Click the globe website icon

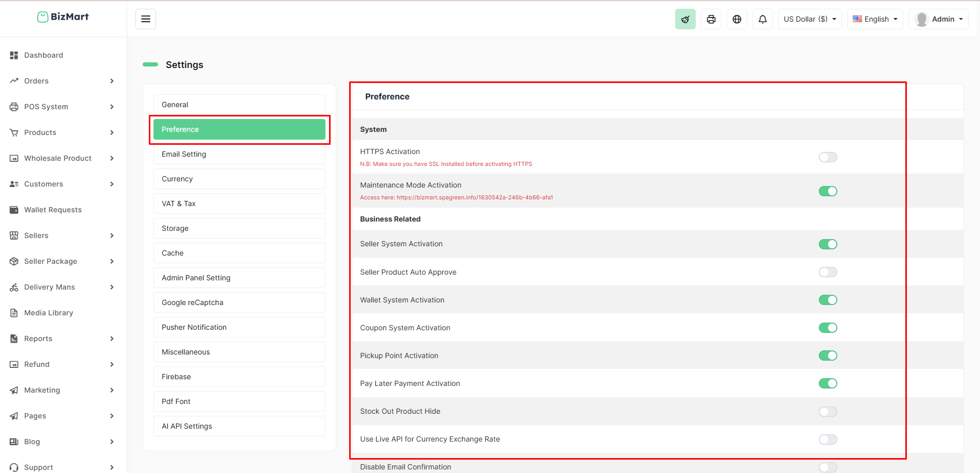click(736, 19)
